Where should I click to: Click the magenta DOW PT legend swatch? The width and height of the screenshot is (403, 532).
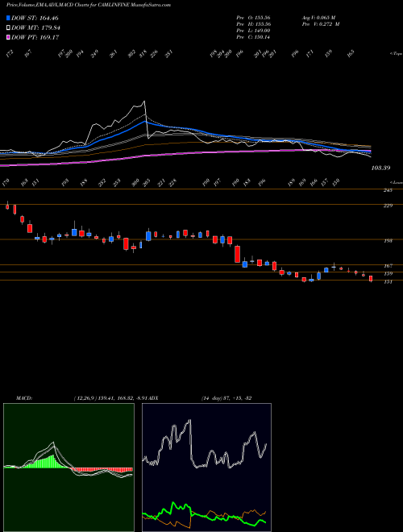click(8, 37)
